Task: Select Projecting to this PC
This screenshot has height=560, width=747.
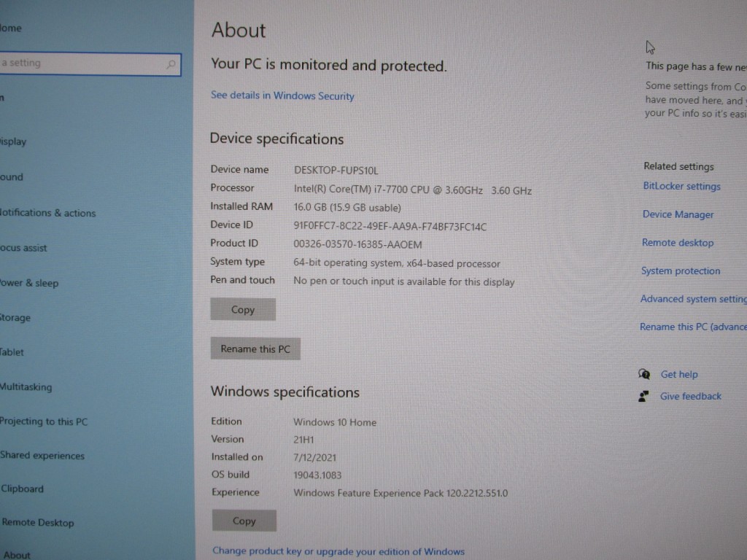Action: pos(44,421)
